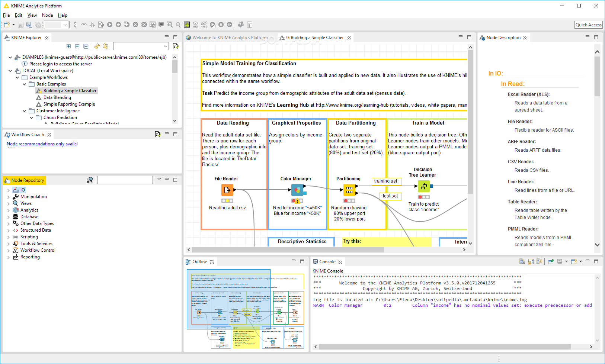605x364 pixels.
Task: Open Node Repository view menu triangle
Action: pos(159,179)
